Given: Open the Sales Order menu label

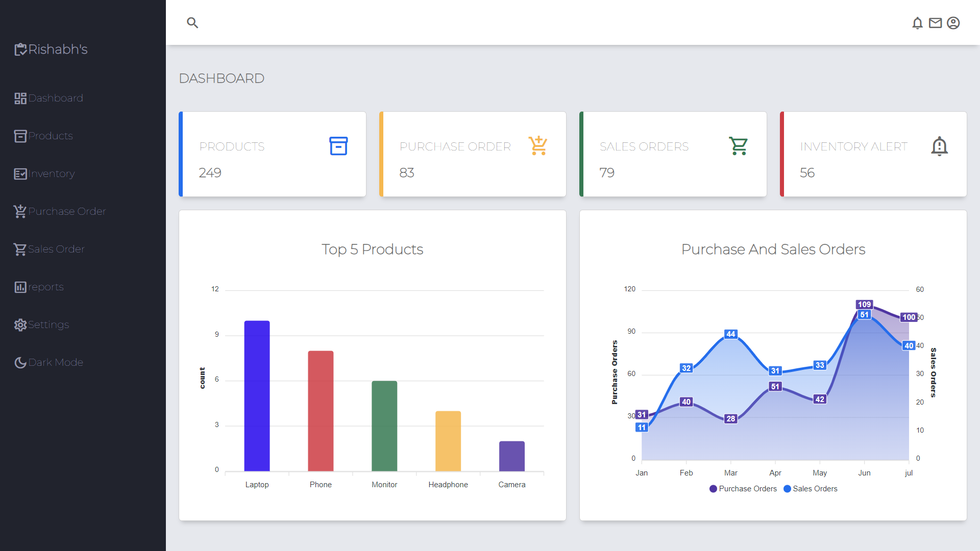Looking at the screenshot, I should pyautogui.click(x=56, y=249).
